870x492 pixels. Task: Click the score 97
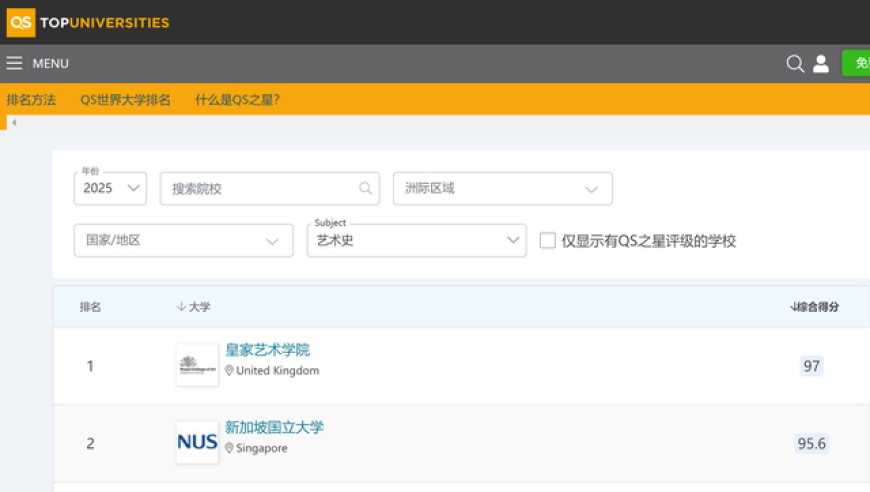812,366
